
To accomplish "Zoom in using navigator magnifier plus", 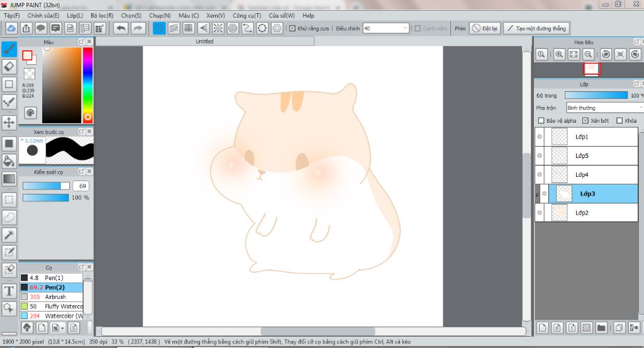I will click(559, 54).
